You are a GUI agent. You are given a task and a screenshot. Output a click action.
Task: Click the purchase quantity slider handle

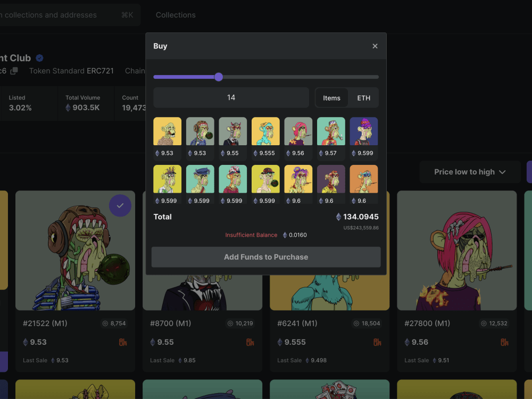point(218,77)
